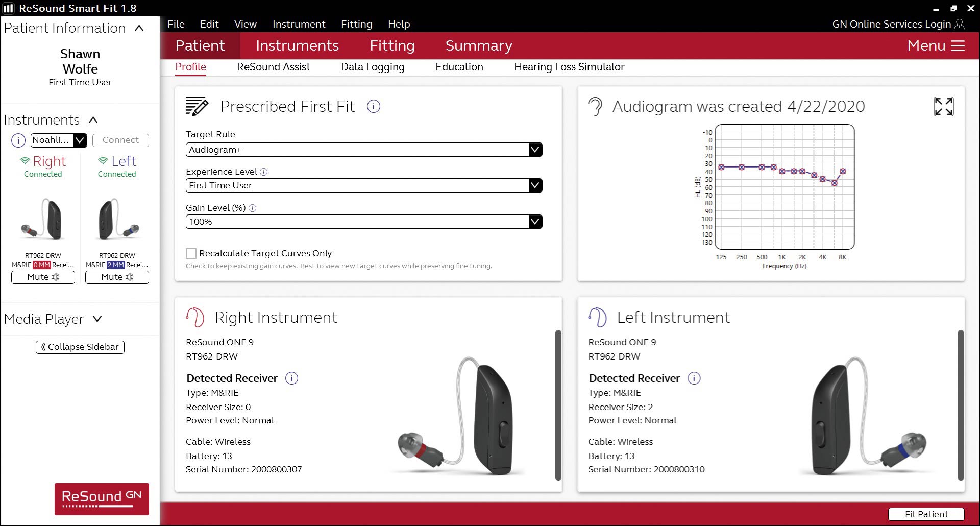Click the Gain Level info icon
The height and width of the screenshot is (526, 980).
tap(253, 208)
